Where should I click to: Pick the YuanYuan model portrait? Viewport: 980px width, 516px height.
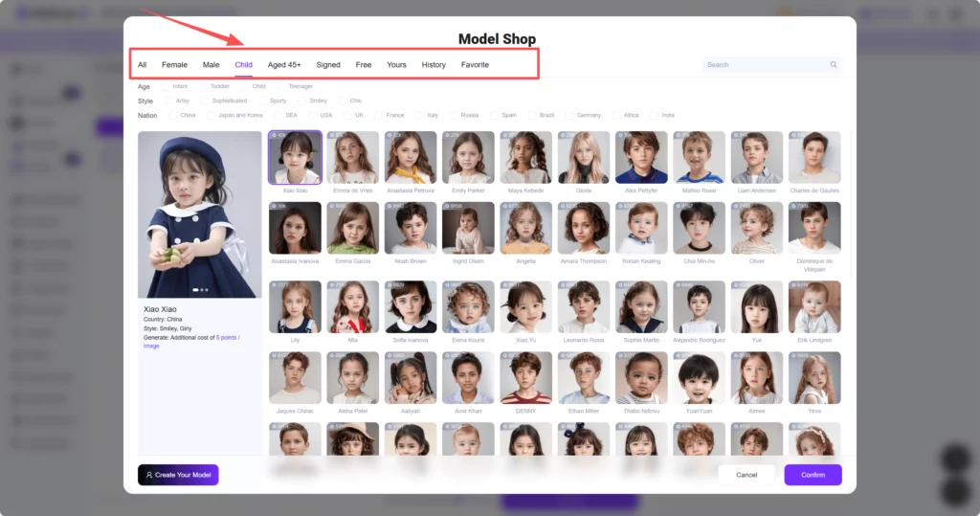click(699, 377)
